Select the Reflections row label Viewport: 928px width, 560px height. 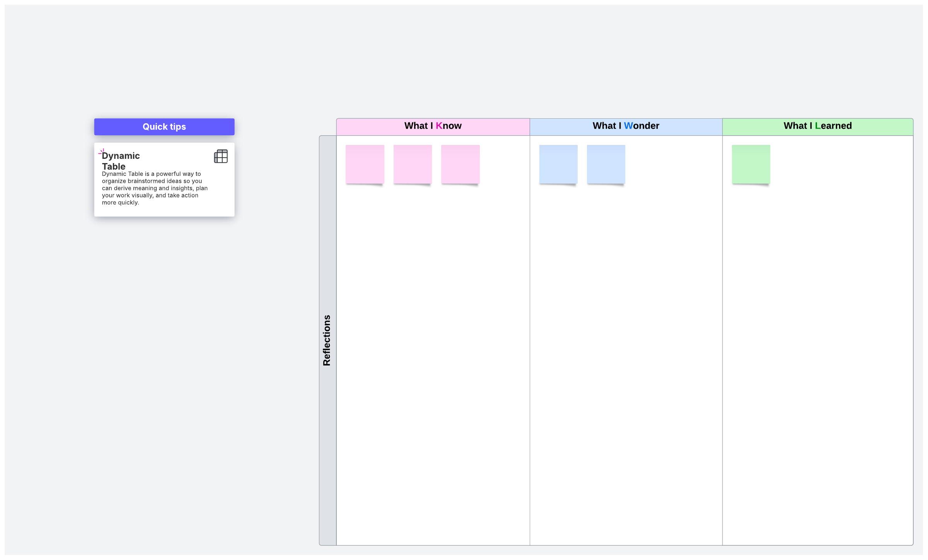[x=327, y=340]
